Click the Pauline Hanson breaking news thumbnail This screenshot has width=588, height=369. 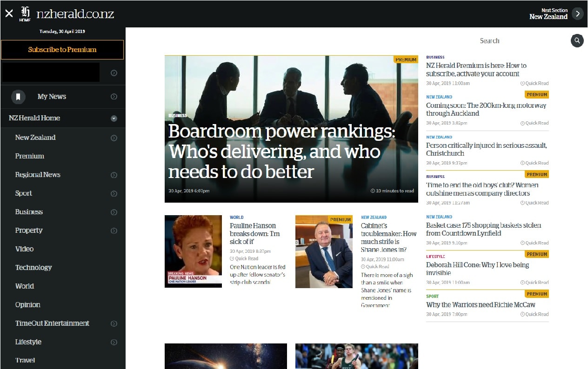coord(193,251)
